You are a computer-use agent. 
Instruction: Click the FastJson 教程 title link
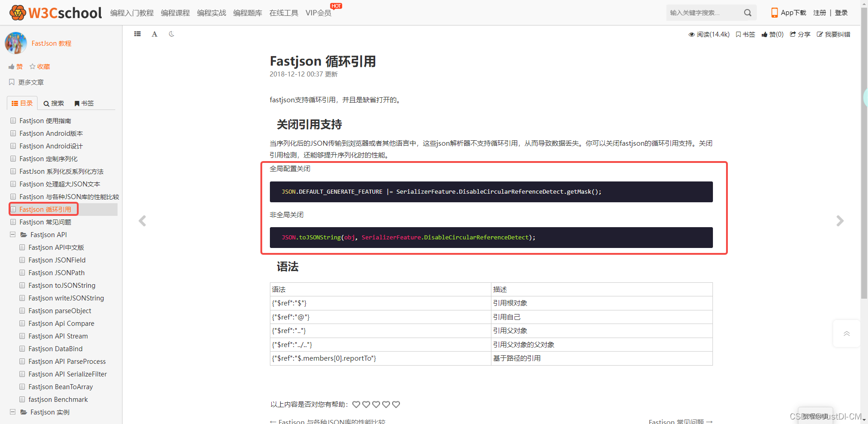coord(52,43)
